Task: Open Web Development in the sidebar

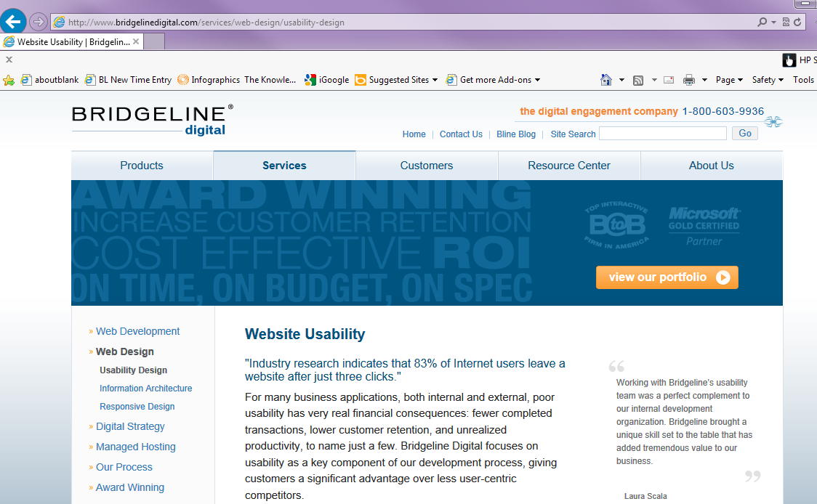Action: (137, 331)
